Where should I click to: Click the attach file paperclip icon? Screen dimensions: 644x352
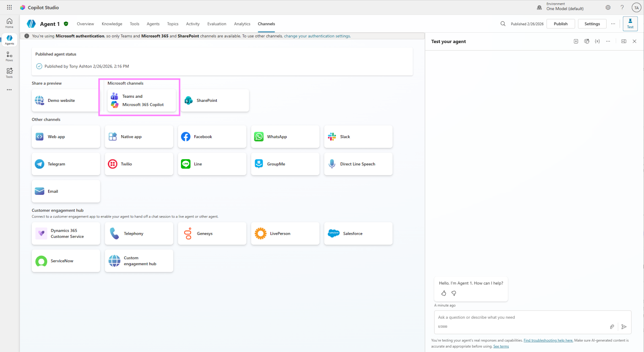612,327
